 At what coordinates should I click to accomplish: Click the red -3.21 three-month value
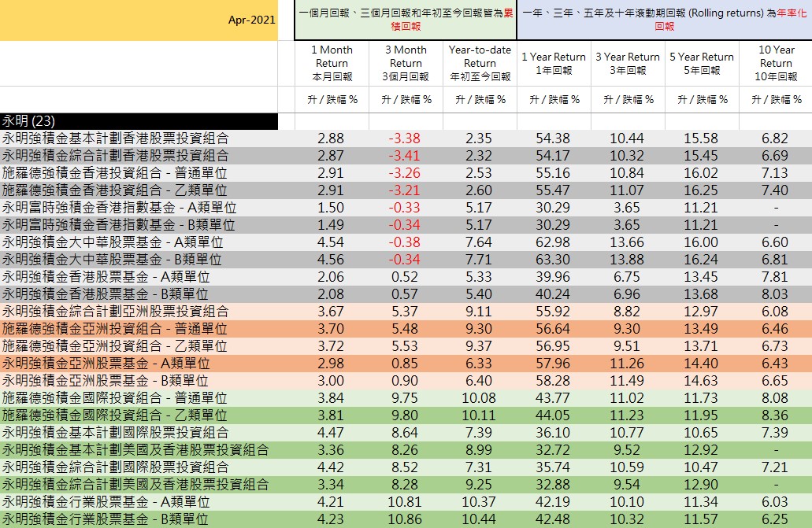point(405,190)
